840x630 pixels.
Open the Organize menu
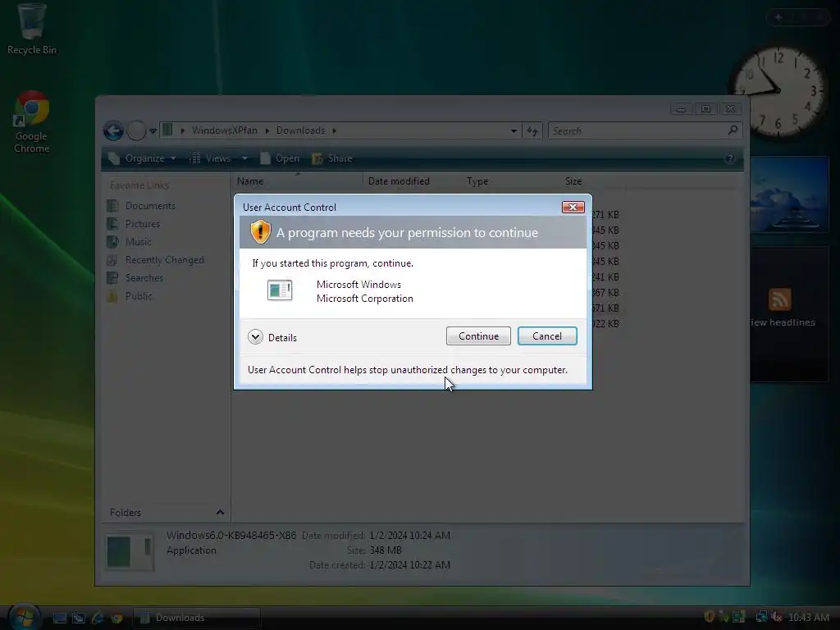coord(141,158)
